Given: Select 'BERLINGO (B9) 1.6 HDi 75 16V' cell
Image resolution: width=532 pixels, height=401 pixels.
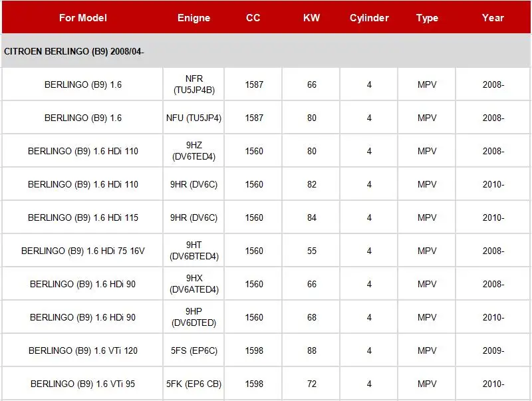Looking at the screenshot, I should (x=82, y=251).
